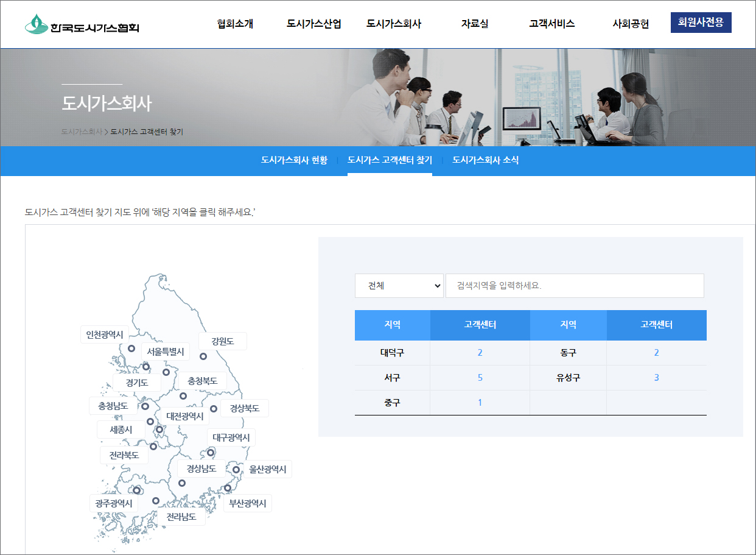Select 전라북도 label on the map
Image resolution: width=756 pixels, height=555 pixels.
[124, 455]
